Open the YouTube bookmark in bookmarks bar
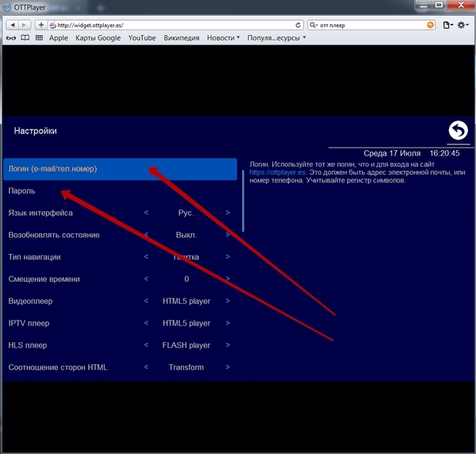476x454 pixels. click(x=142, y=37)
